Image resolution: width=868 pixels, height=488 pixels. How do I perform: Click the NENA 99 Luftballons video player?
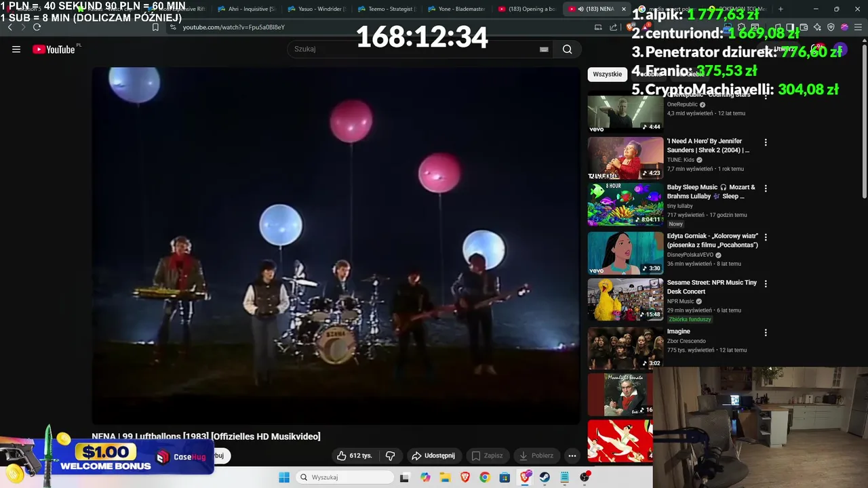coord(336,245)
